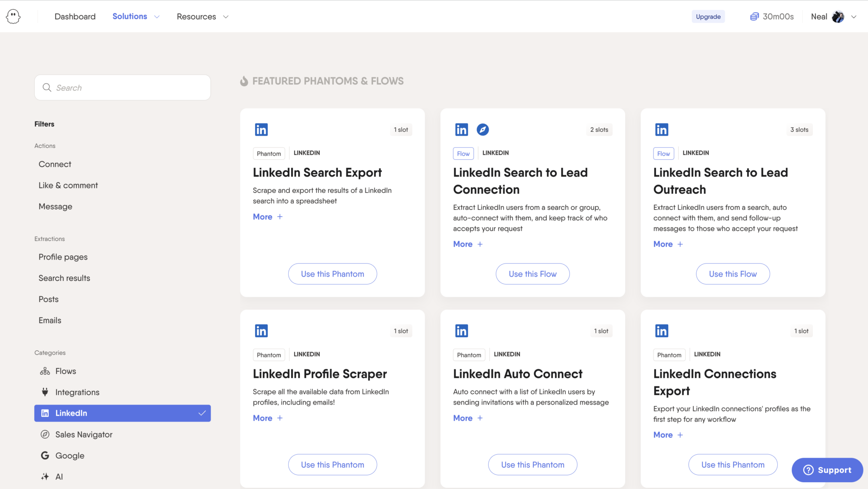Open the LinkedIn Connections Export title
The image size is (868, 489).
[715, 382]
